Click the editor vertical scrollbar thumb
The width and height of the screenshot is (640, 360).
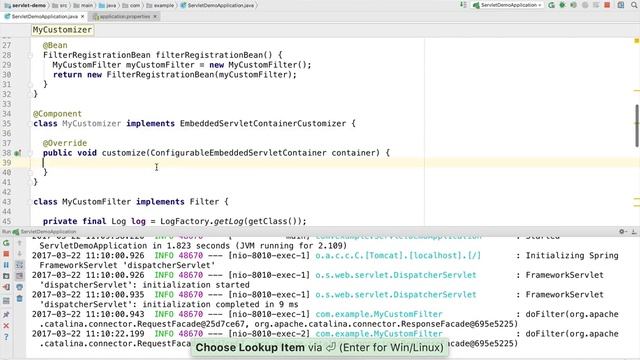point(637,126)
